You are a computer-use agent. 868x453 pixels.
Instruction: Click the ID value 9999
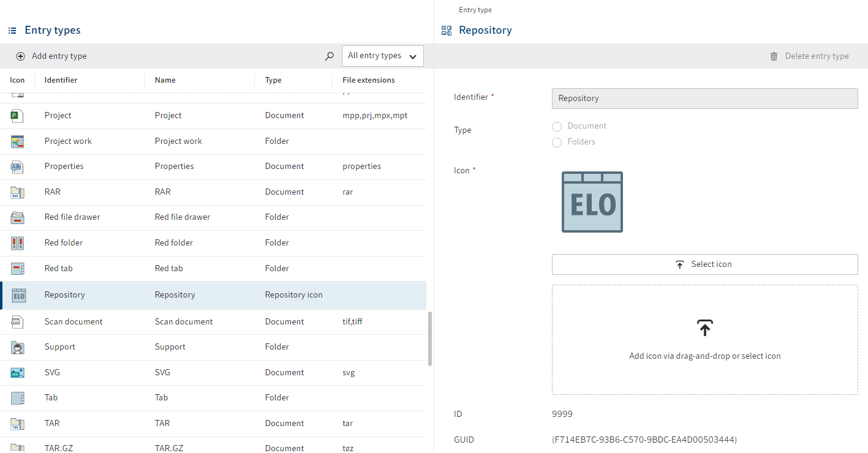pos(562,414)
